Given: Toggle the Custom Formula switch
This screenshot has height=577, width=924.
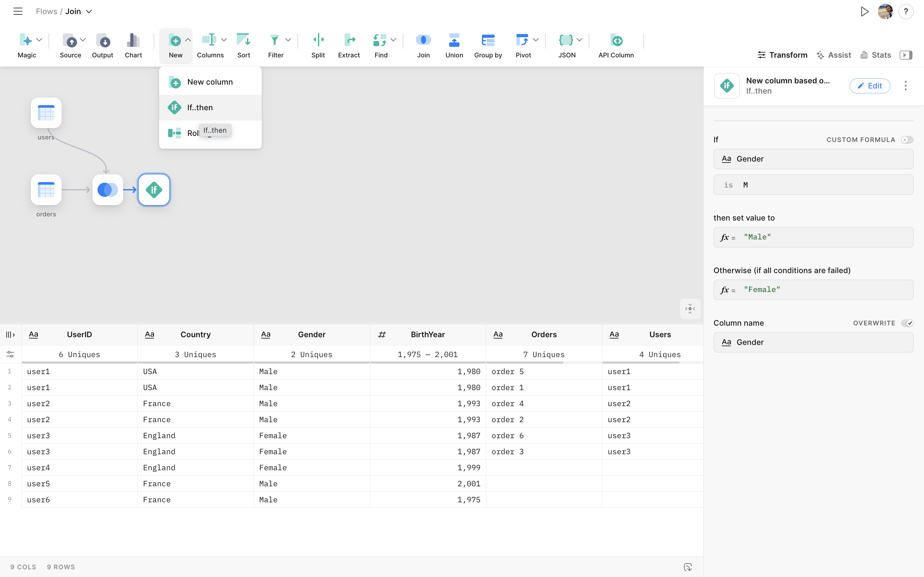Looking at the screenshot, I should [x=907, y=140].
